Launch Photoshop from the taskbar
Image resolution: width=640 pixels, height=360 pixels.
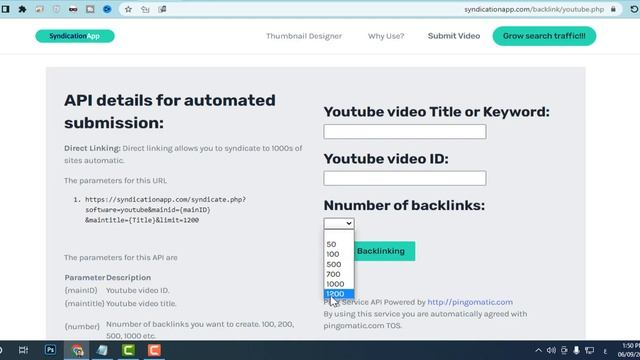(50, 350)
